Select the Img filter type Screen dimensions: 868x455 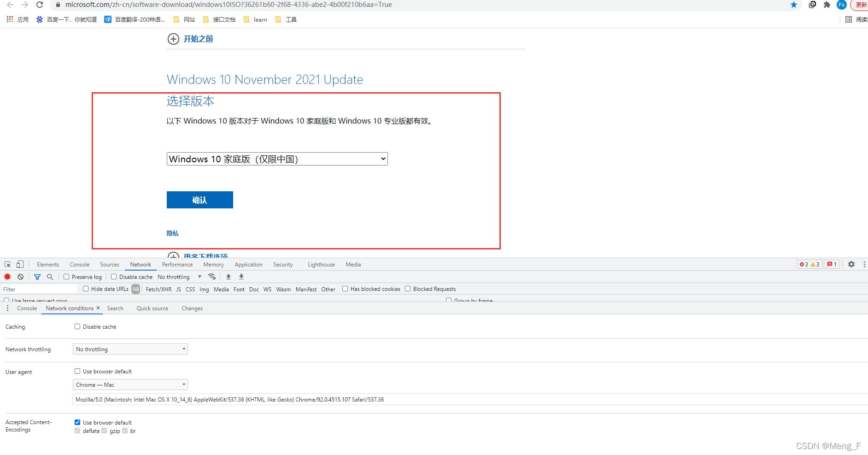click(x=204, y=290)
